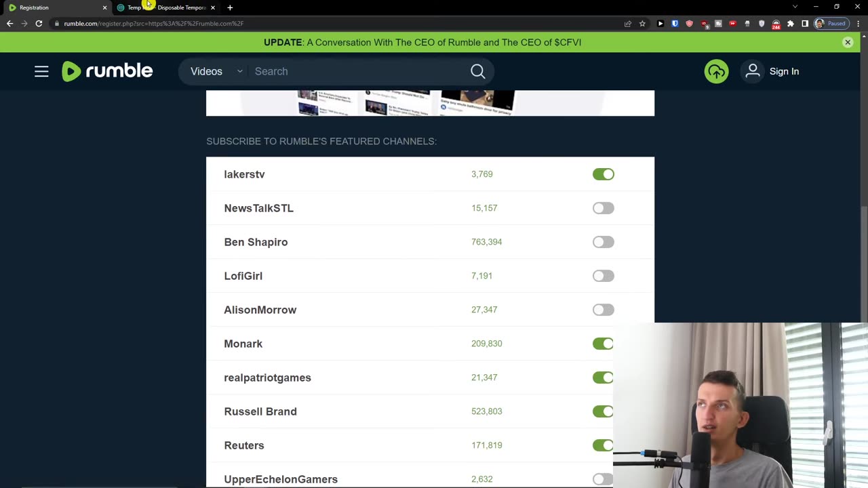The height and width of the screenshot is (488, 868).
Task: Disable the Russell Brand subscription toggle
Action: (x=602, y=411)
